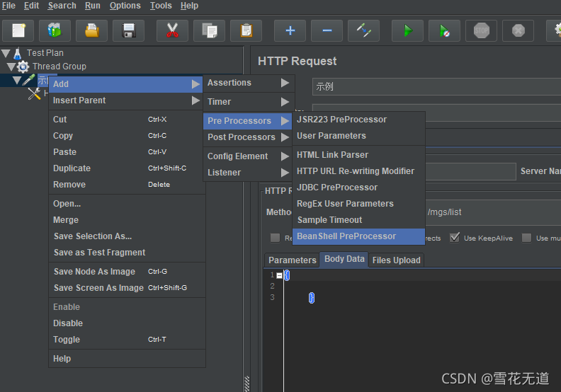Select BeanShell PreProcessor

(x=358, y=236)
